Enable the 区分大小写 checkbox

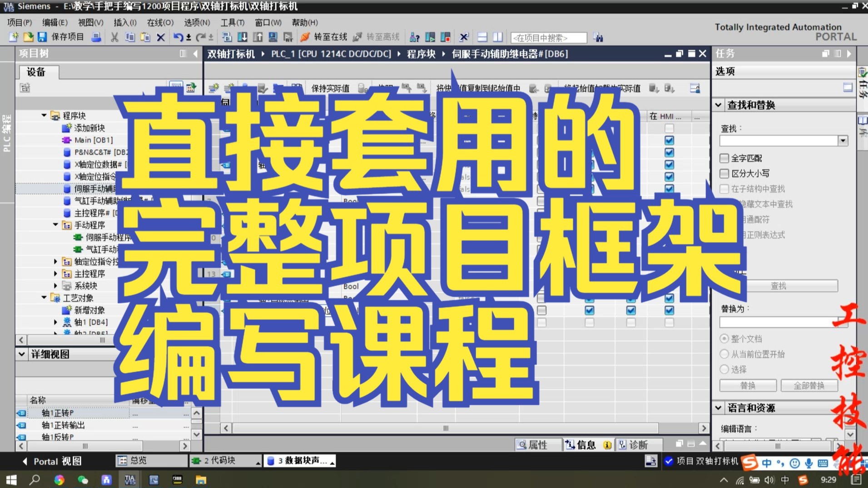click(724, 173)
